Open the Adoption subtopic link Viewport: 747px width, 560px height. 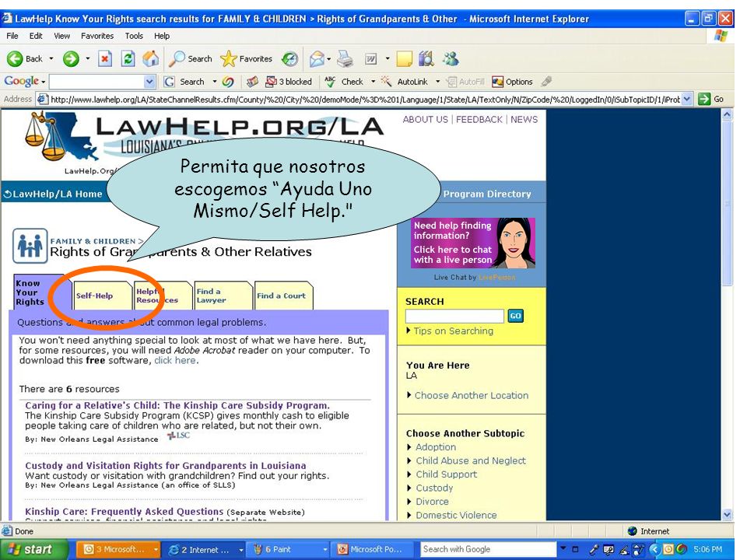point(436,446)
